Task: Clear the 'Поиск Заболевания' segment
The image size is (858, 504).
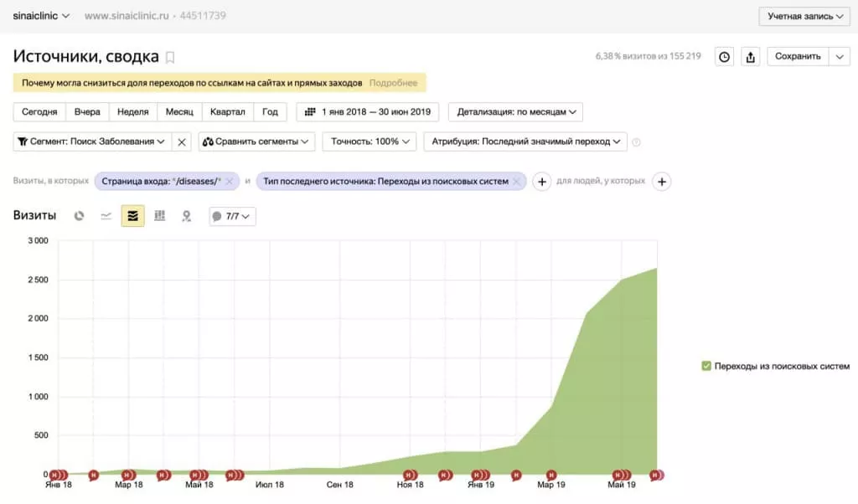Action: (183, 142)
